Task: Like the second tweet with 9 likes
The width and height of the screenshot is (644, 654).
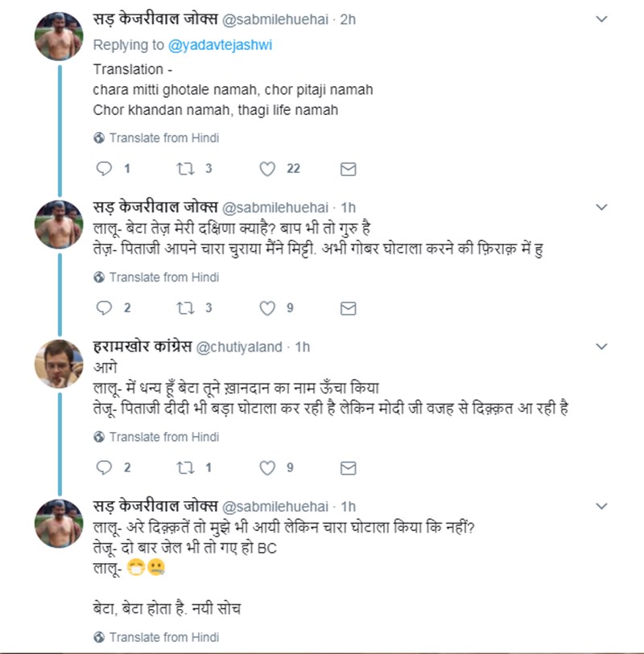Action: click(267, 467)
